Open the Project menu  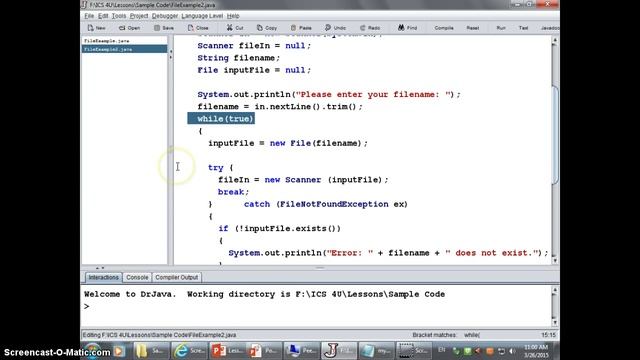(x=139, y=16)
